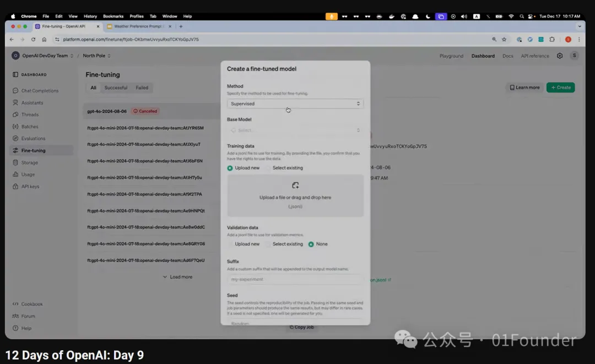
Task: Click the Suffix my-experiment input field
Action: (x=295, y=279)
